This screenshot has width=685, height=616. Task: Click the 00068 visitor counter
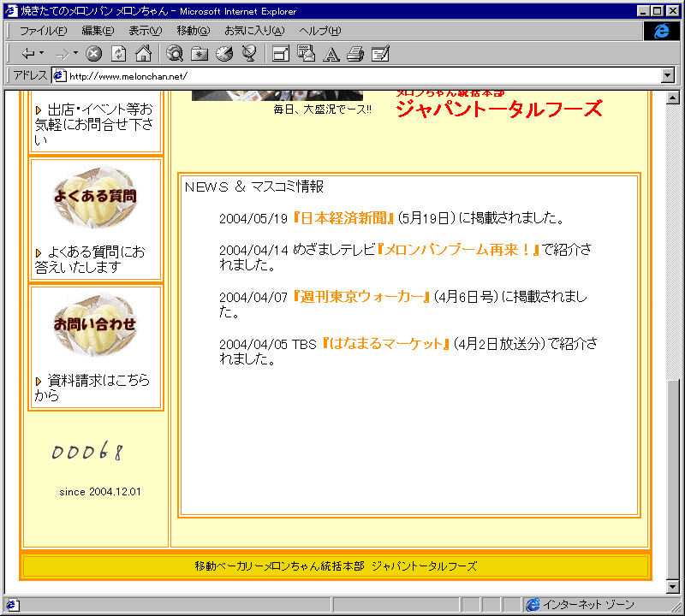click(x=87, y=451)
